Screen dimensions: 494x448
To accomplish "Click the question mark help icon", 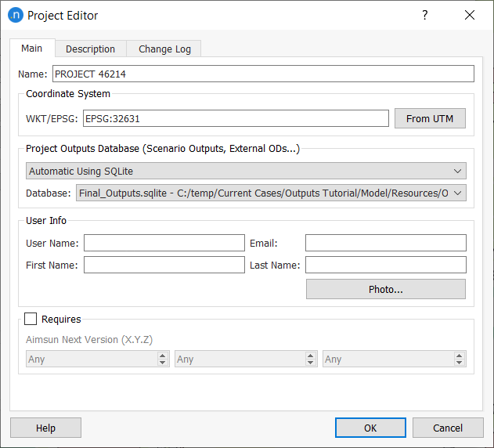I will point(424,15).
